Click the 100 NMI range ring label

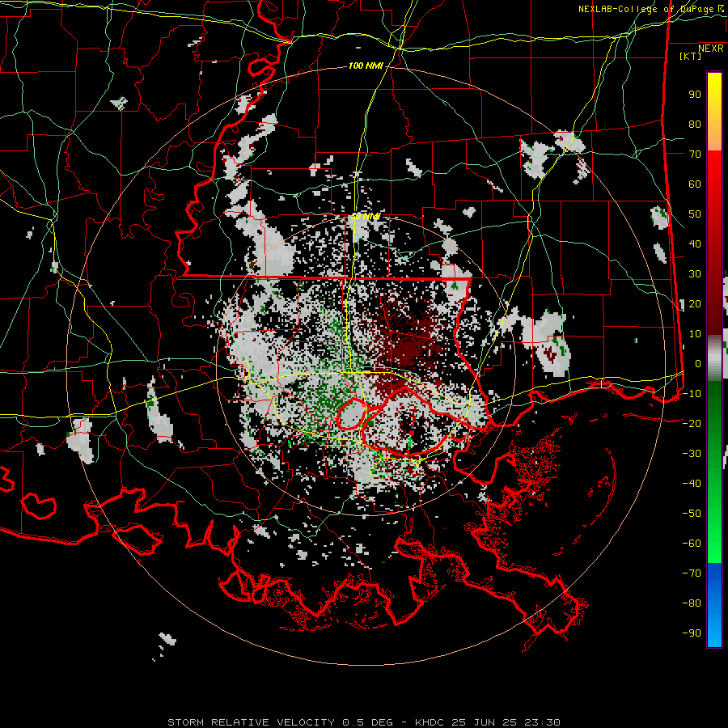pos(366,66)
